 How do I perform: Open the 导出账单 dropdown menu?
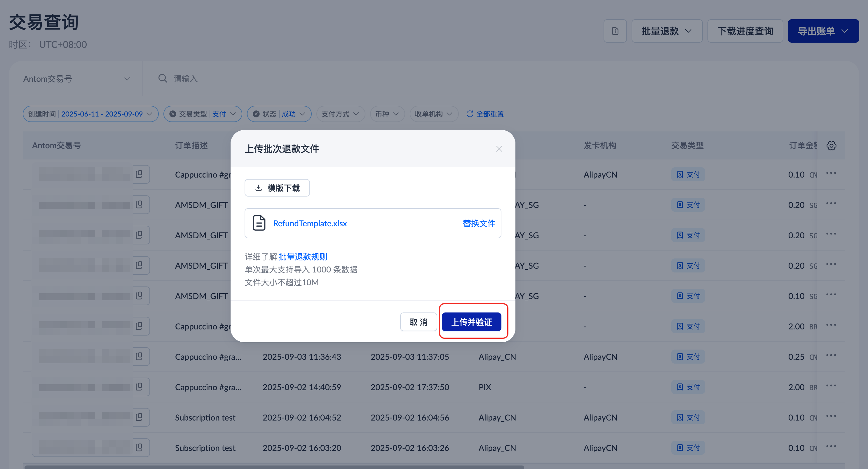(823, 31)
